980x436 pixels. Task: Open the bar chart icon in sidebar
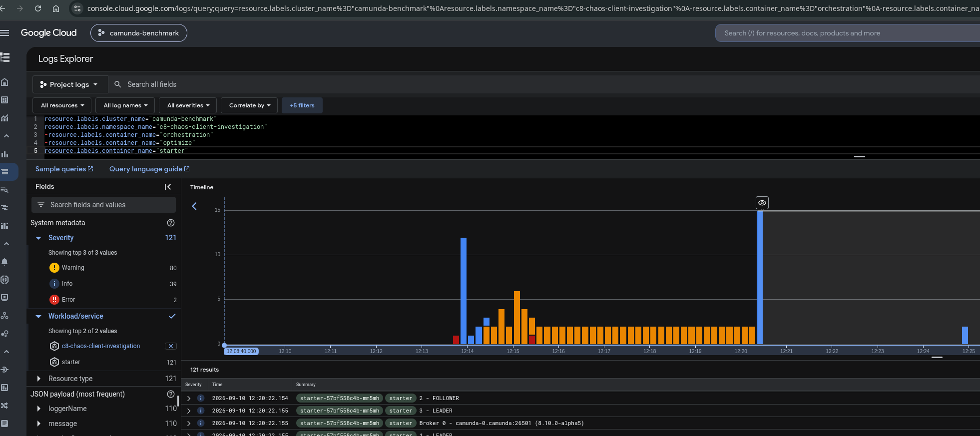point(5,154)
